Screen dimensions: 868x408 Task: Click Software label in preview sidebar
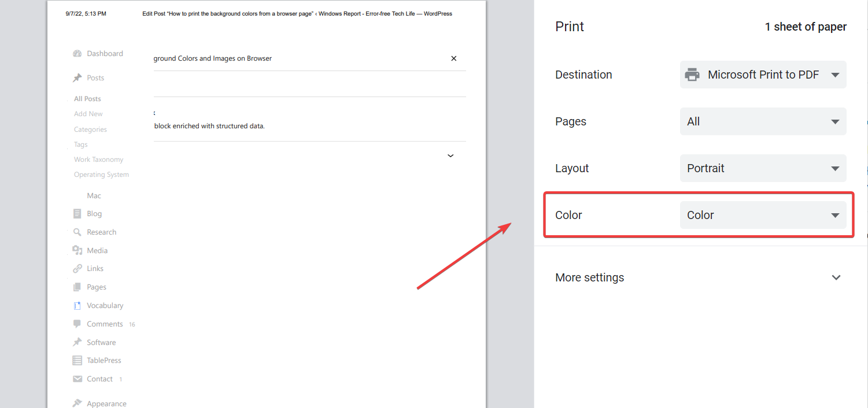coord(101,343)
